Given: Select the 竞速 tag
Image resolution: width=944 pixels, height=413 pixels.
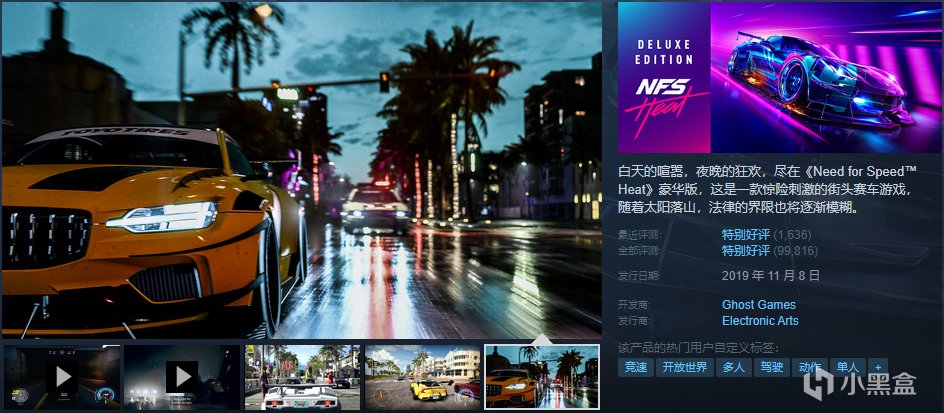Looking at the screenshot, I should pyautogui.click(x=635, y=367).
